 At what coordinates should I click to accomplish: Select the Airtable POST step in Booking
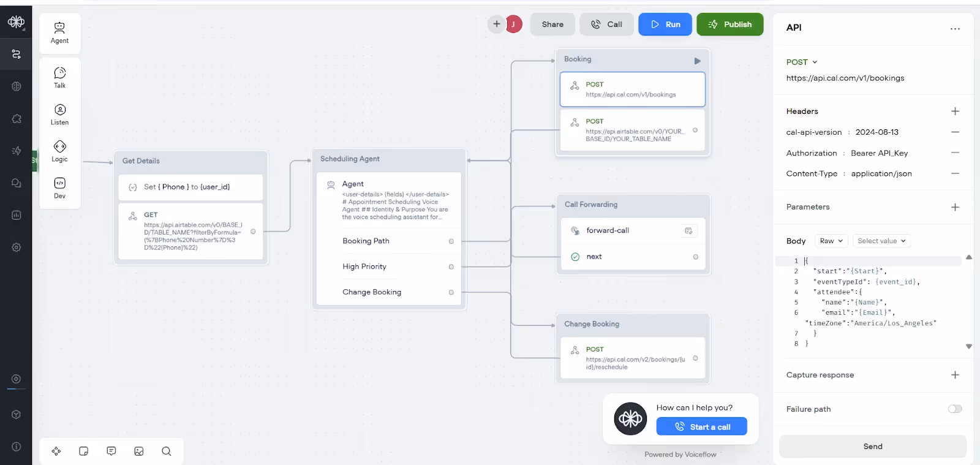(633, 130)
